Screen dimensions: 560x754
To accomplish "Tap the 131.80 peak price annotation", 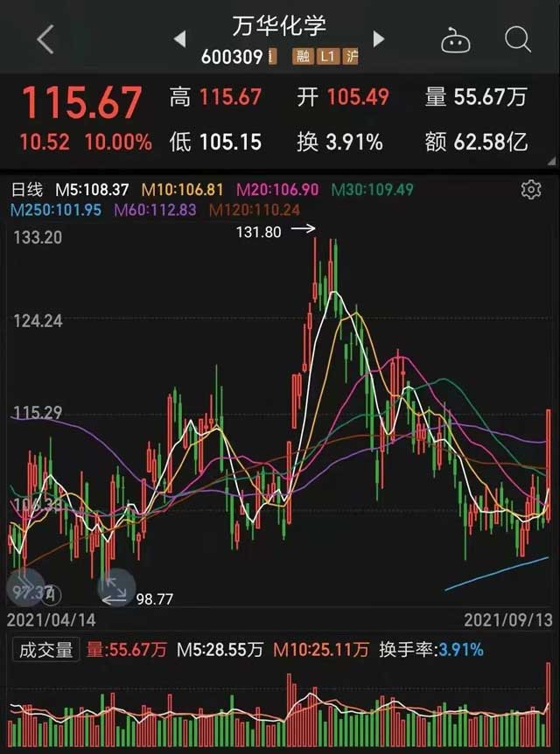I will pyautogui.click(x=258, y=233).
